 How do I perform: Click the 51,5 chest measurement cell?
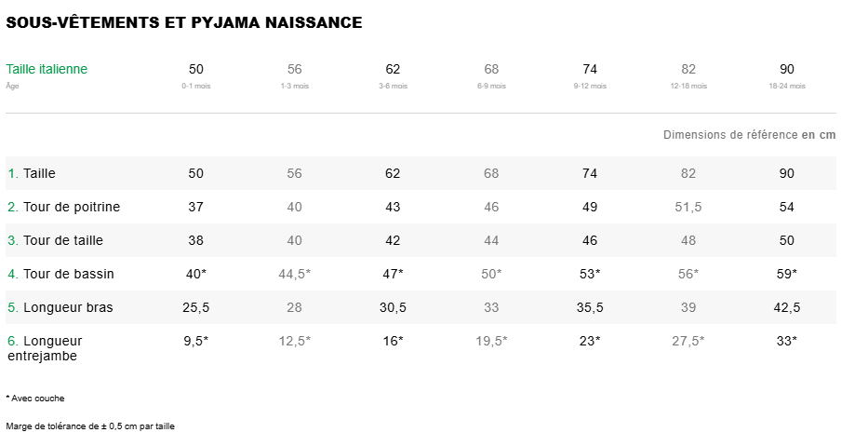[688, 207]
